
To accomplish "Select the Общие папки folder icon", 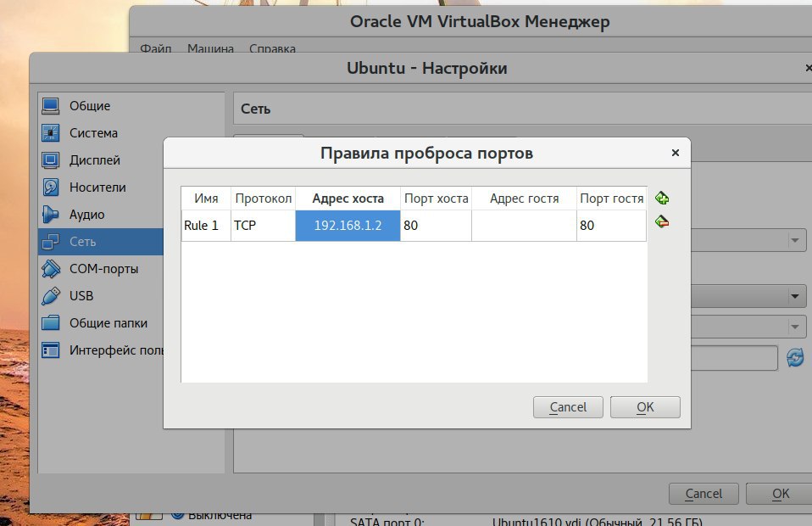I will 50,323.
